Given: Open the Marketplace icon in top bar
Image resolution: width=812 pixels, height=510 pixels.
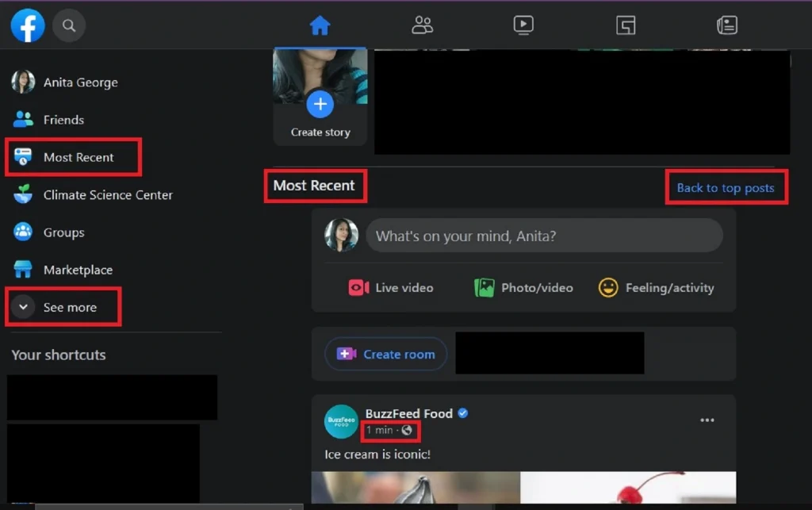Looking at the screenshot, I should pos(626,25).
